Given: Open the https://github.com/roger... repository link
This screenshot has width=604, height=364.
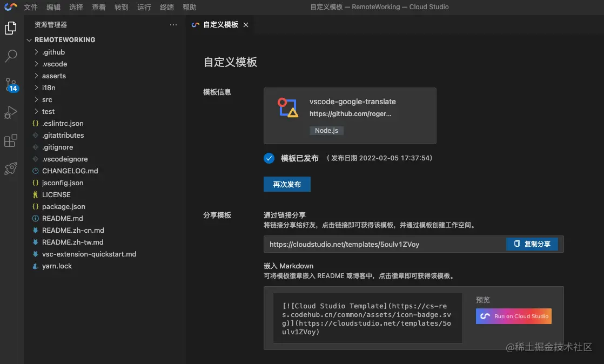Looking at the screenshot, I should pos(350,113).
